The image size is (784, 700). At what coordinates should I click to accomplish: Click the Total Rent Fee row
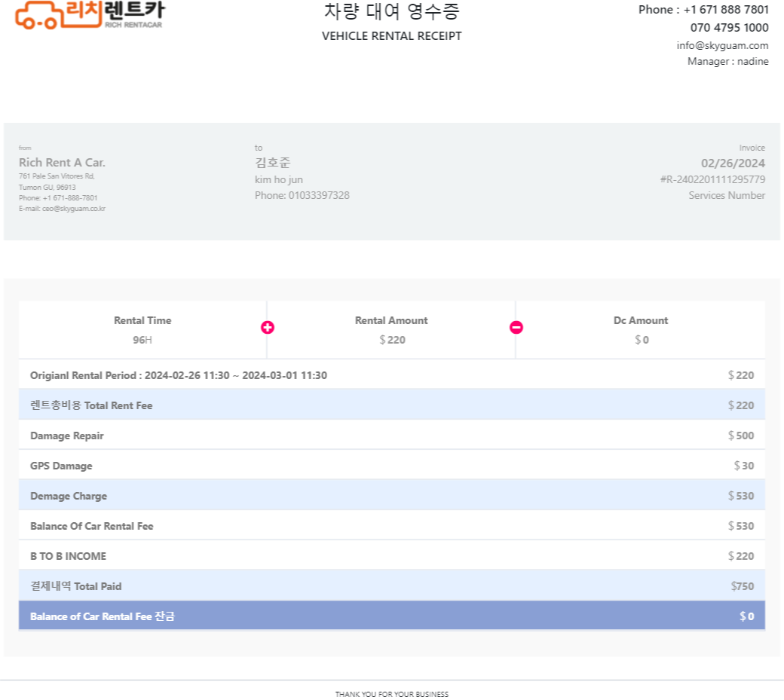point(391,405)
